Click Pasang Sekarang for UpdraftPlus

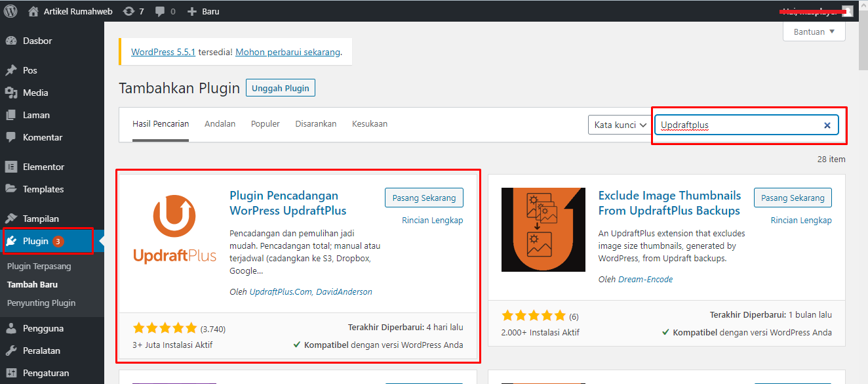click(x=424, y=197)
